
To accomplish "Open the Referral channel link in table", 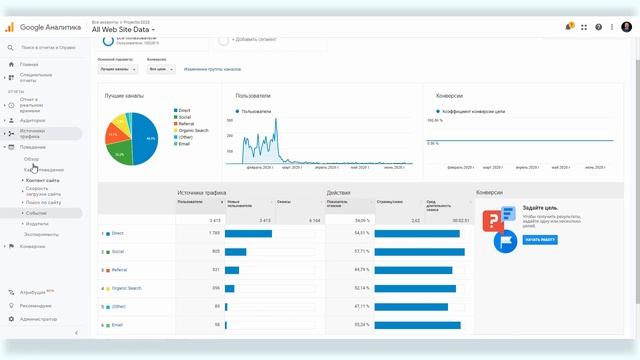I will point(119,270).
